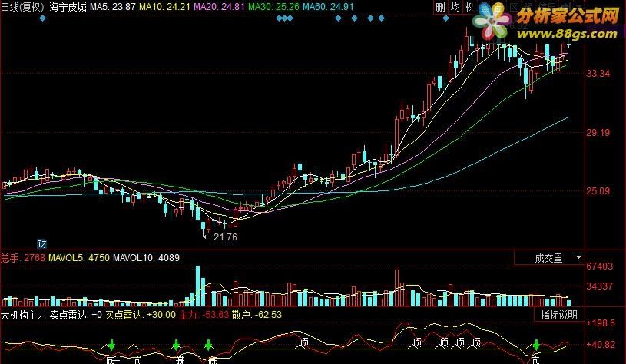Click the dropdown arrow beside 成交量

(578, 258)
